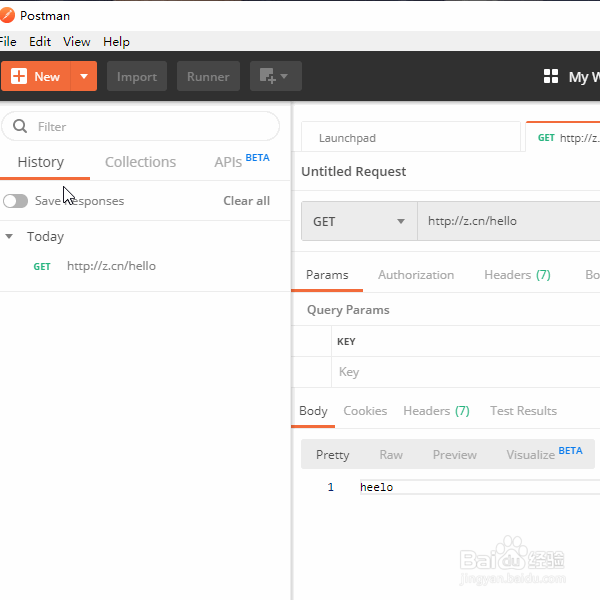Open the workspace grid icon

pyautogui.click(x=551, y=76)
